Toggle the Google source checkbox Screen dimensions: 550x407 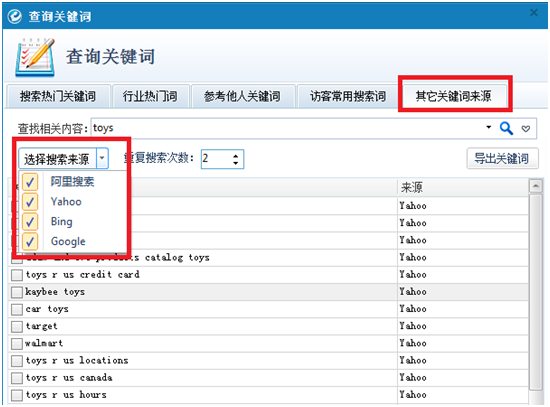(x=30, y=241)
